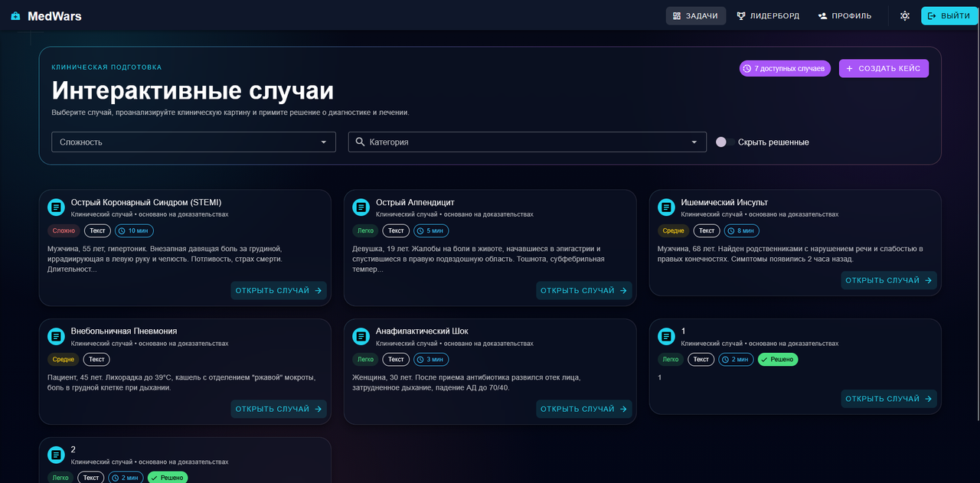The image size is (980, 483).
Task: Click the 5 мин time chip
Action: click(x=431, y=230)
